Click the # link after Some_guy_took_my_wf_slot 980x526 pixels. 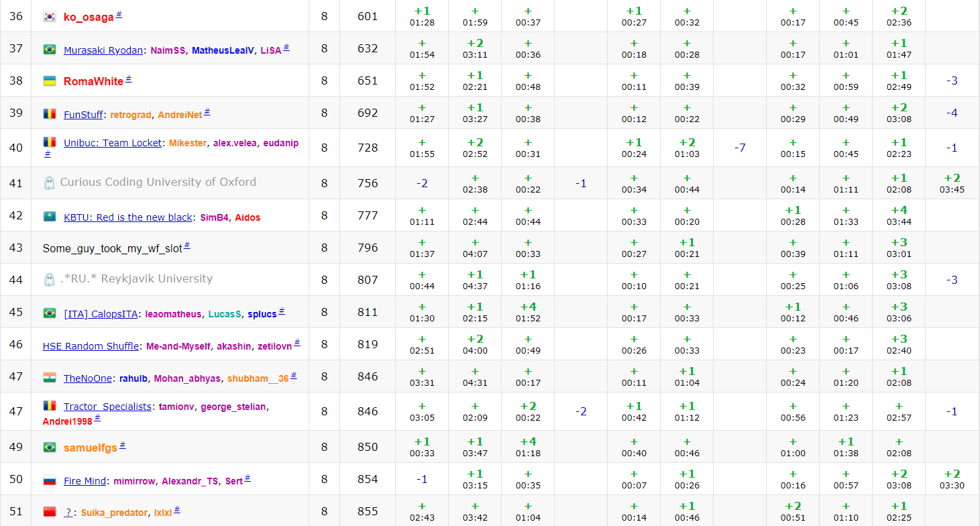[187, 246]
